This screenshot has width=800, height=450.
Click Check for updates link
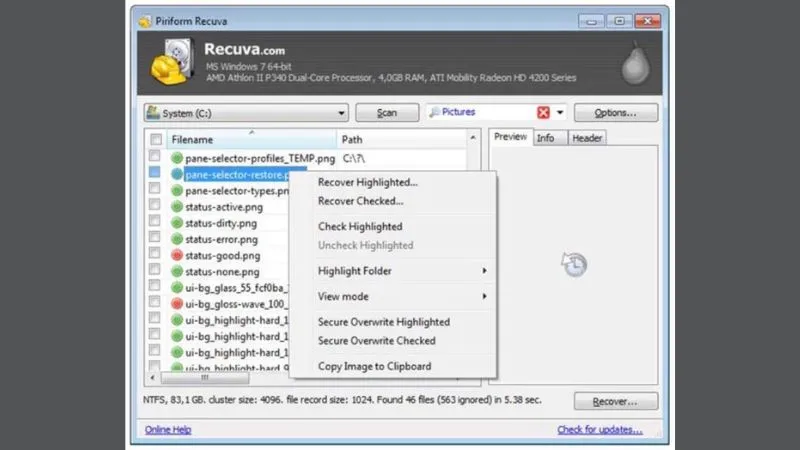(x=600, y=430)
